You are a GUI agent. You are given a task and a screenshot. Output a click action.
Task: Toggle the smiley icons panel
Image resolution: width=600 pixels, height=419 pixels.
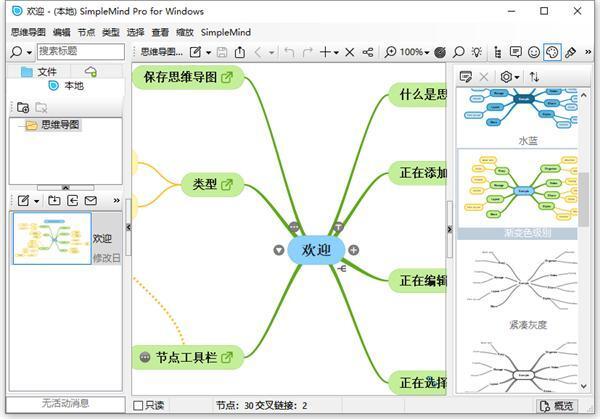point(534,52)
